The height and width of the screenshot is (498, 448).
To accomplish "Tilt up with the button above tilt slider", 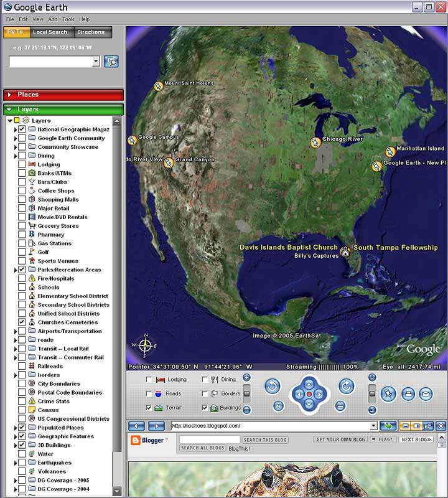I will click(372, 377).
